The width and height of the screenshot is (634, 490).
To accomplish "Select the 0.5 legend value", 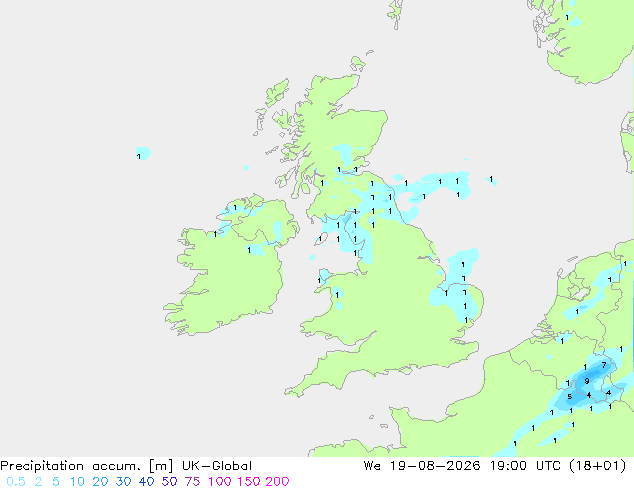I will click(16, 482).
